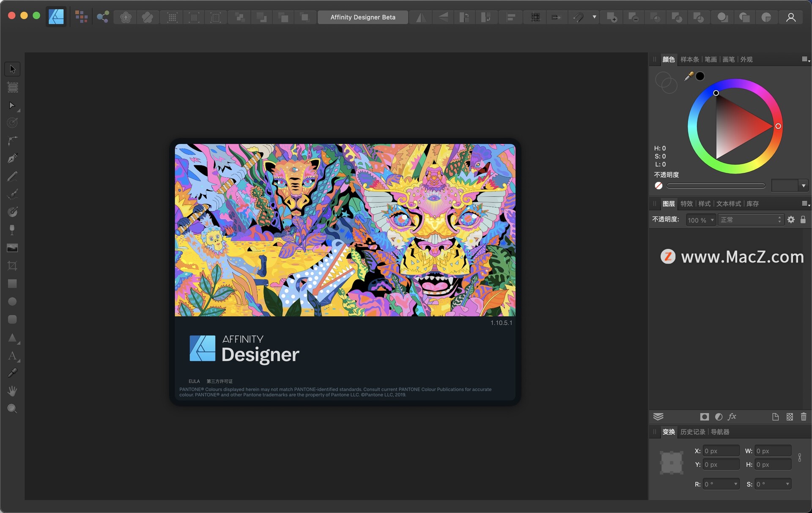The width and height of the screenshot is (812, 513).
Task: Open the Colour panel options menu
Action: pyautogui.click(x=806, y=60)
